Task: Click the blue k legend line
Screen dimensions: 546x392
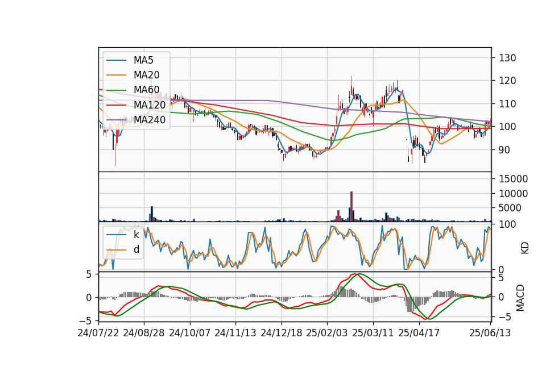Action: click(x=116, y=235)
